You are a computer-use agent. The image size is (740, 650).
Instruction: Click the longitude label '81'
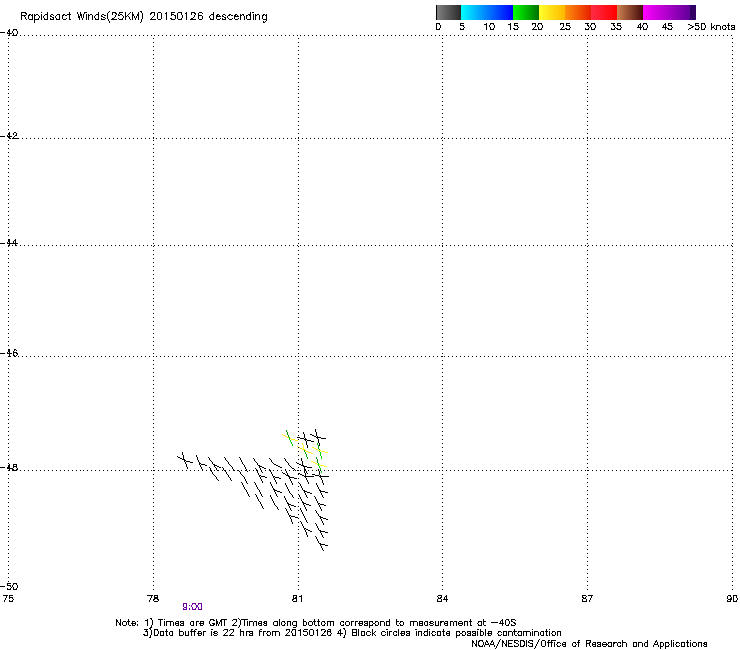[297, 599]
